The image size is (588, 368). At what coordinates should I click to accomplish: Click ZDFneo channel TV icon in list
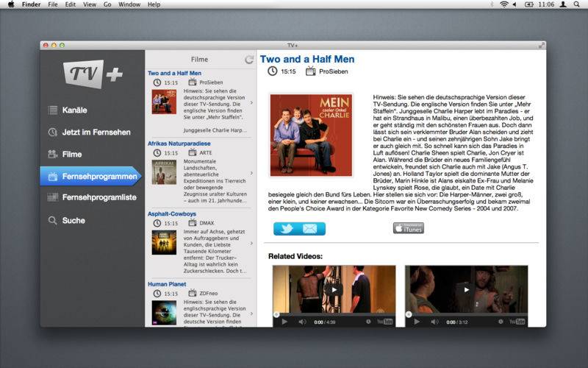tap(193, 293)
